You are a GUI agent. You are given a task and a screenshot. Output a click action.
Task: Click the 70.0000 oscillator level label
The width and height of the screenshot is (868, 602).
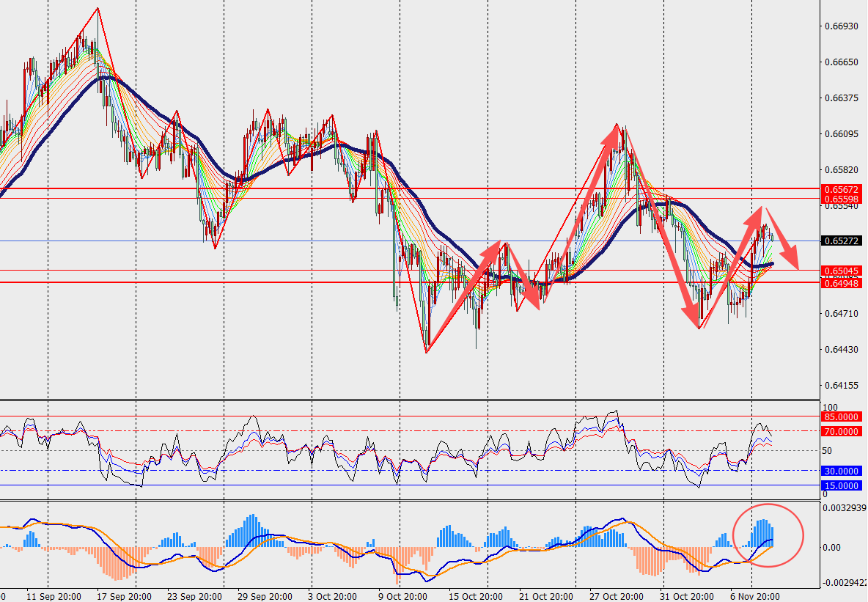(841, 432)
